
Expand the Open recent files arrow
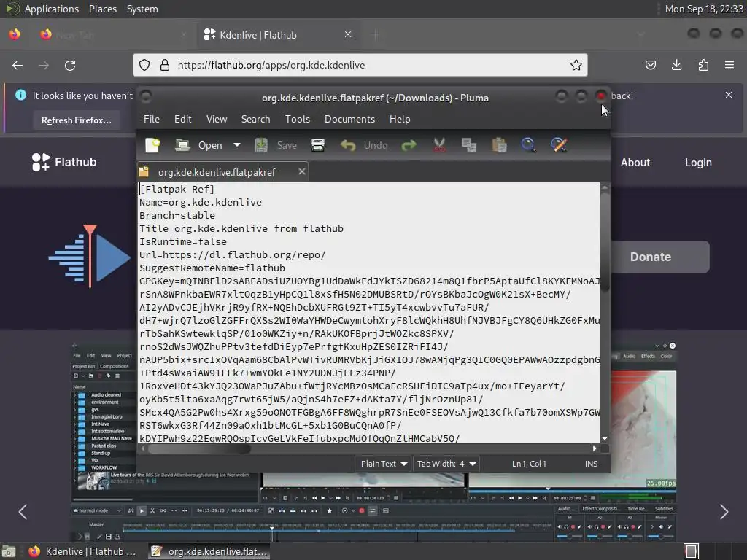[237, 145]
